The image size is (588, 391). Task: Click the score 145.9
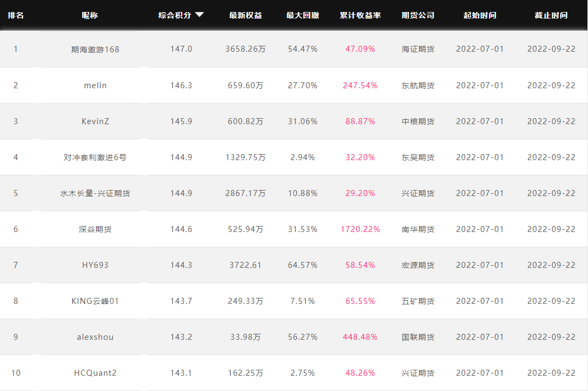181,121
